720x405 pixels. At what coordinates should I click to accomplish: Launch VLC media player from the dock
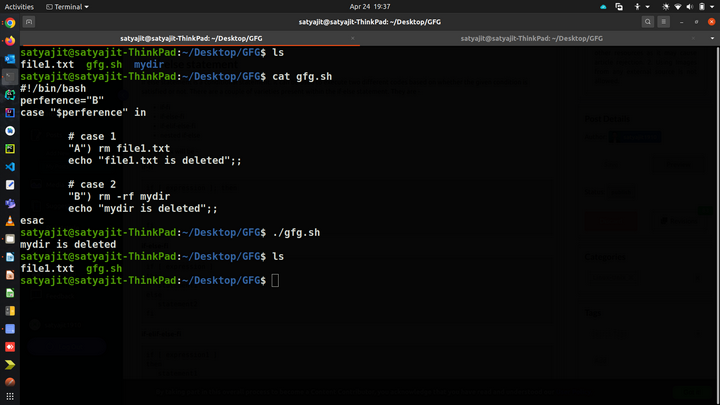pyautogui.click(x=10, y=221)
